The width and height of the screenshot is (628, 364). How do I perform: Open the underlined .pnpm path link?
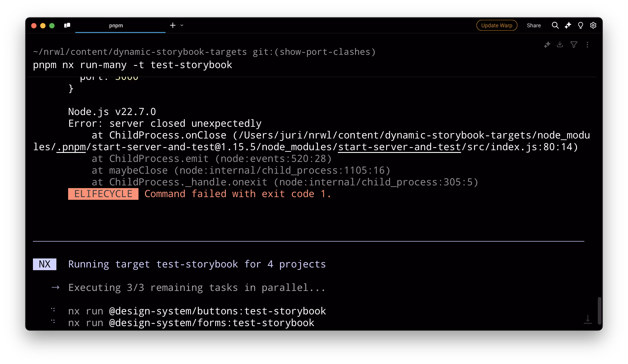point(71,147)
